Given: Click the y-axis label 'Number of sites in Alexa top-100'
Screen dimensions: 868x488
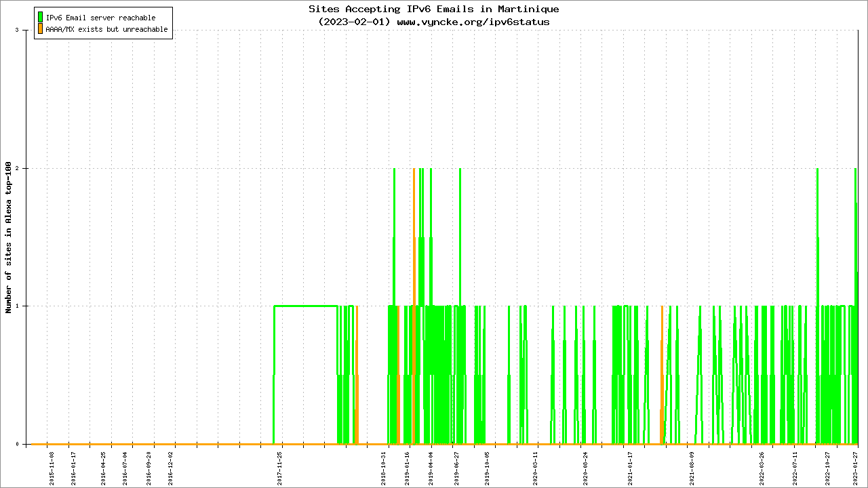Looking at the screenshot, I should click(x=9, y=237).
